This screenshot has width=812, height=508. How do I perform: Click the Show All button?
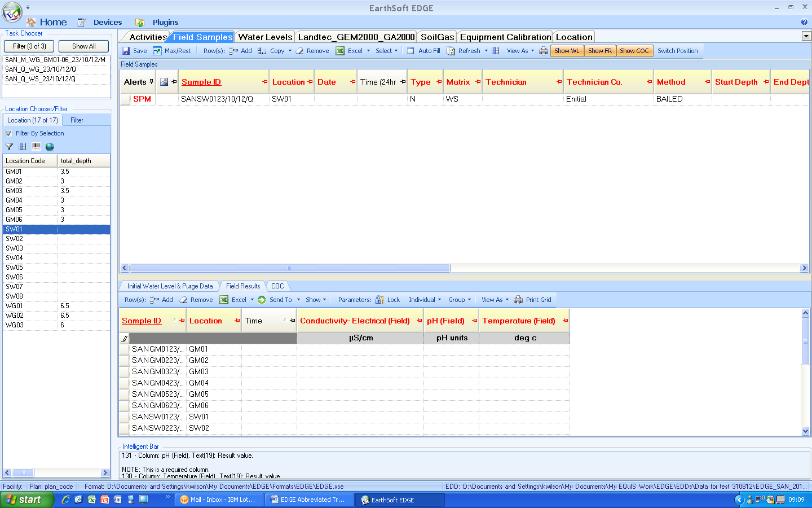click(x=83, y=46)
